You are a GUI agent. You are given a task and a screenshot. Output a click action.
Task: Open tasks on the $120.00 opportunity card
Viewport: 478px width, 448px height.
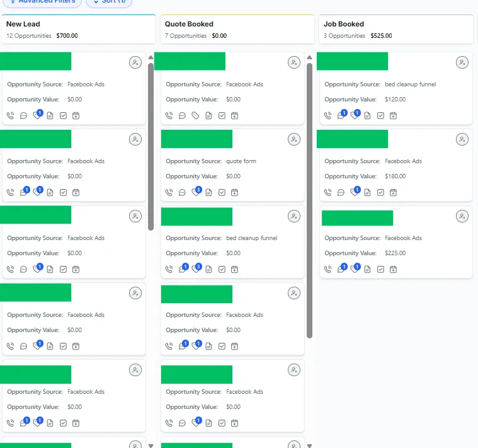coord(380,115)
